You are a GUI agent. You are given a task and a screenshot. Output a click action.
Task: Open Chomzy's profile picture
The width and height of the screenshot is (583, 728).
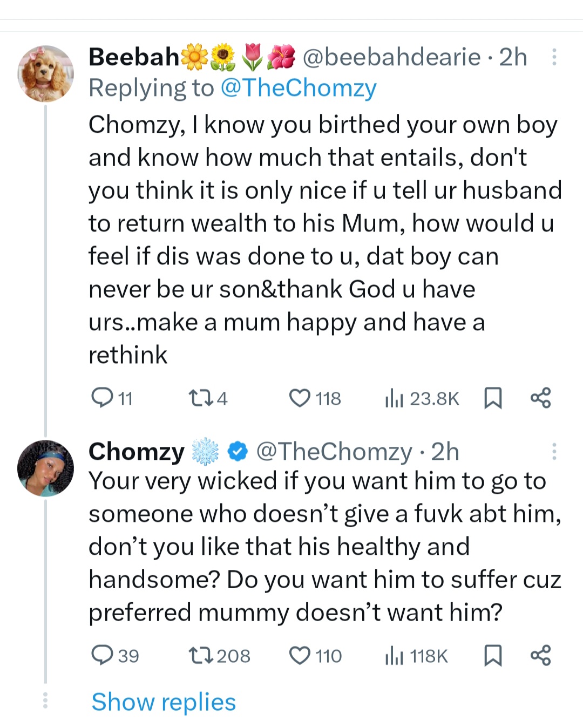click(x=46, y=468)
